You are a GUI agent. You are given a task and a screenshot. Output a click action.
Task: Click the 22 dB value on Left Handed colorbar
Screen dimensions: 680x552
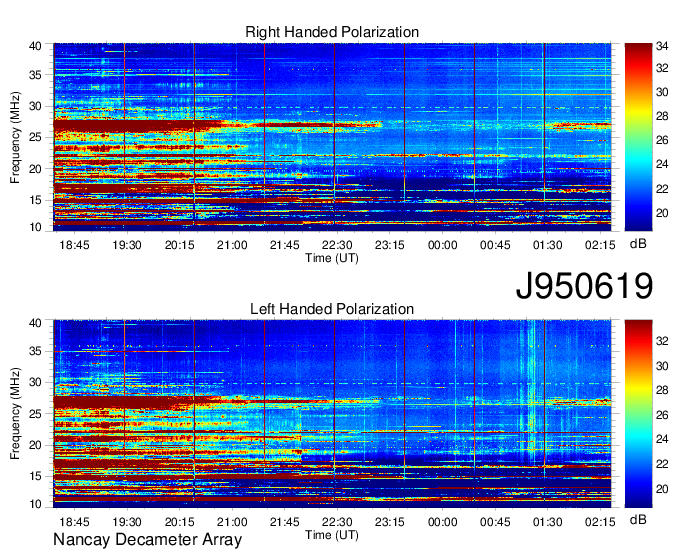(x=662, y=464)
